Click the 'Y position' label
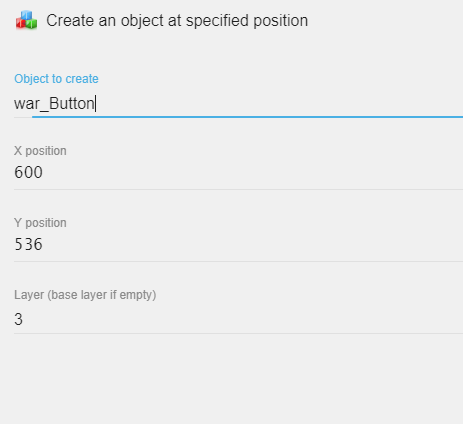 tap(40, 223)
